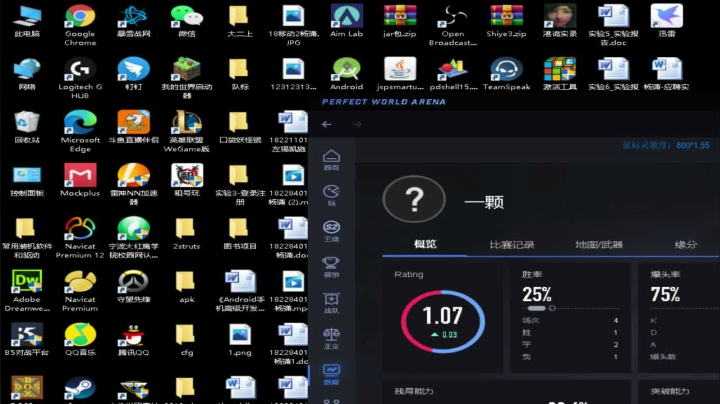Open the 控制面板 control panel icon

tap(27, 180)
